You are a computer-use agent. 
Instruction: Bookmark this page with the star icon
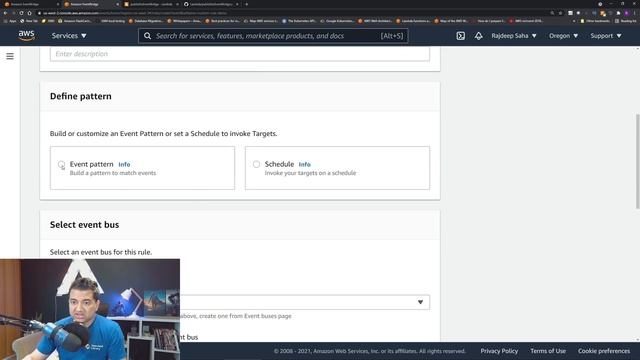tap(560, 13)
